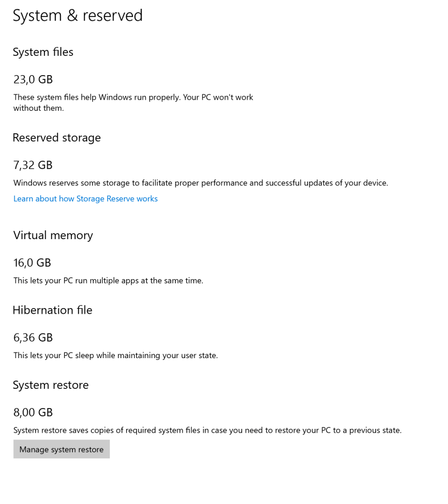Click the 6,36 GB hibernation file size
Screen dimensions: 448x504
click(x=33, y=337)
